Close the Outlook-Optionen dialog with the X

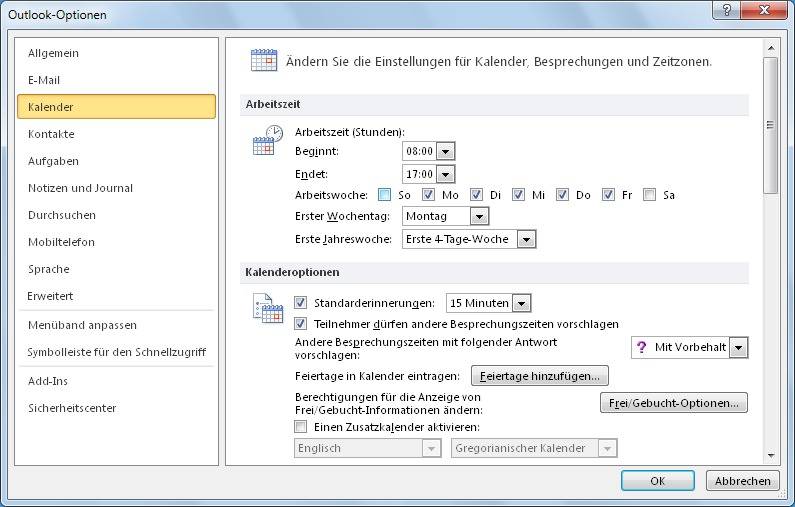[x=765, y=10]
